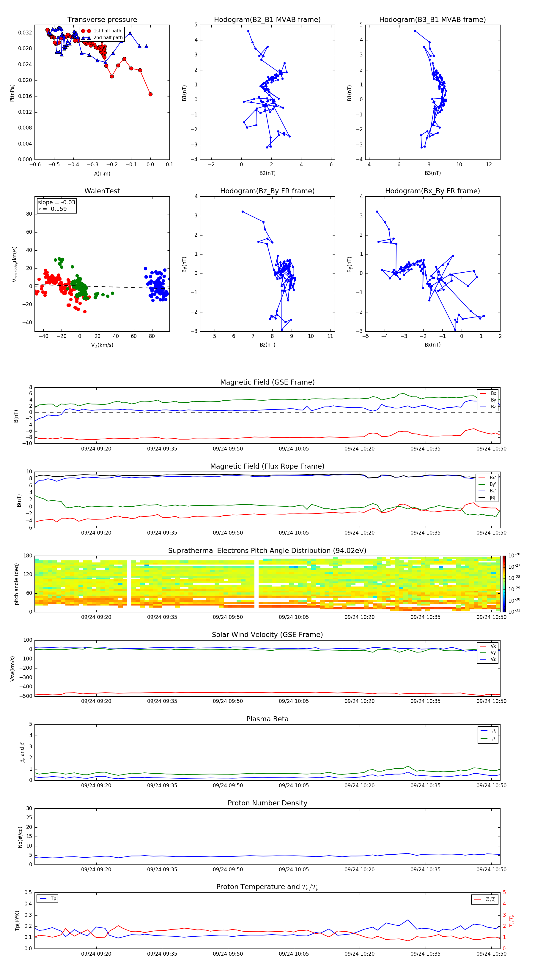Click the 'V_A(km/s)' x-axis label

pos(102,345)
